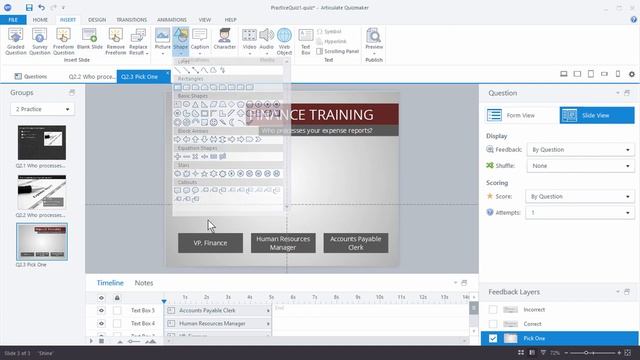Select the Q2.1 Who processes slide thumbnail
The image size is (640, 360).
(42, 142)
